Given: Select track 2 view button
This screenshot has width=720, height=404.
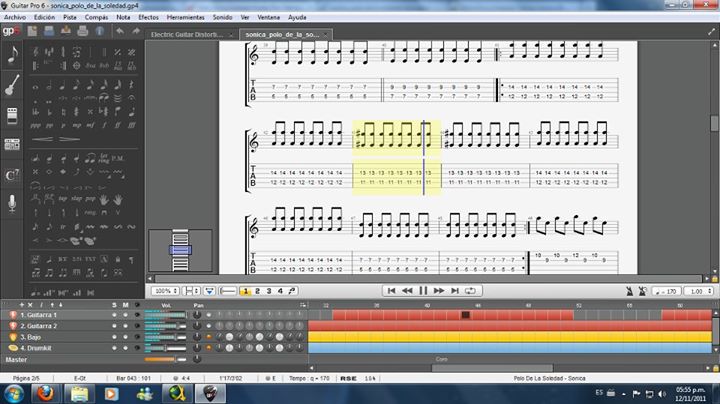Looking at the screenshot, I should [256, 291].
